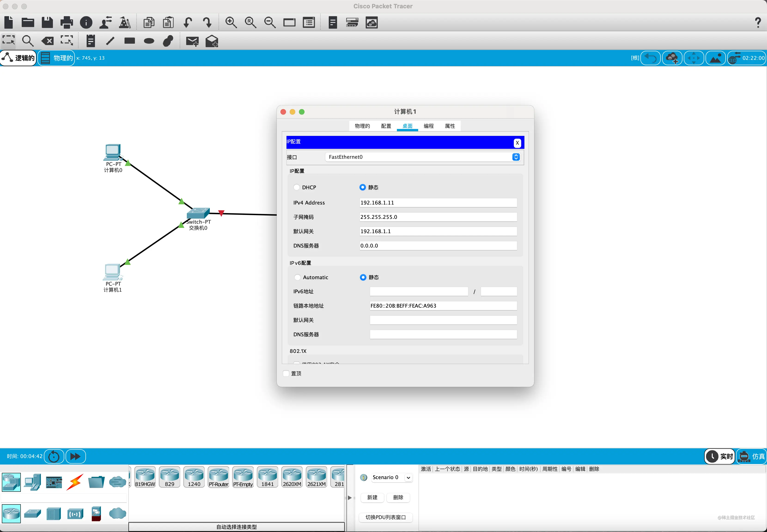The image size is (767, 532).
Task: Open the 属性 tab
Action: click(450, 126)
